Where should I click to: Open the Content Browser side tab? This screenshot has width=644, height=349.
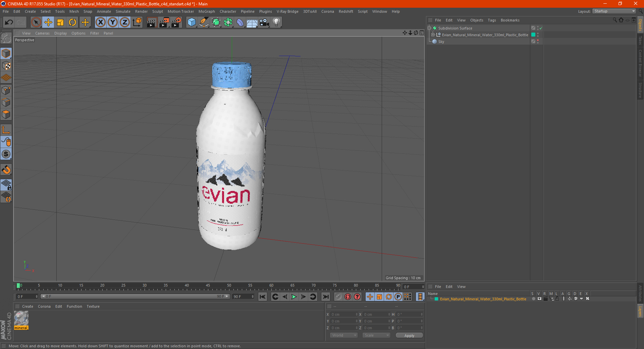(640, 63)
